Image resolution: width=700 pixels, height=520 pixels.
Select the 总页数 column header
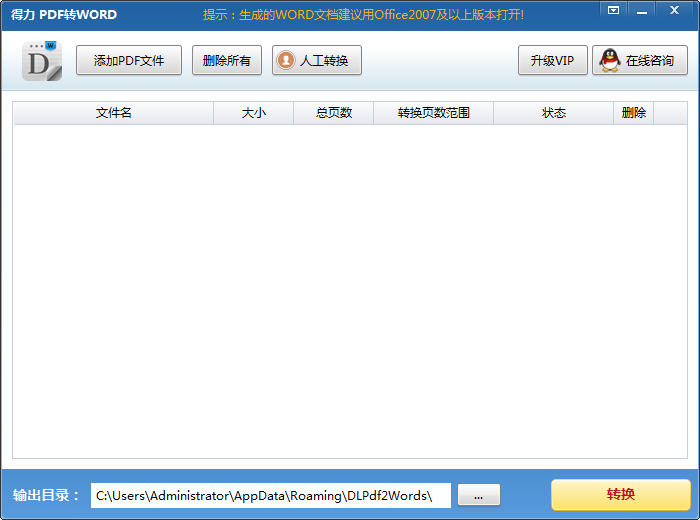[x=333, y=113]
